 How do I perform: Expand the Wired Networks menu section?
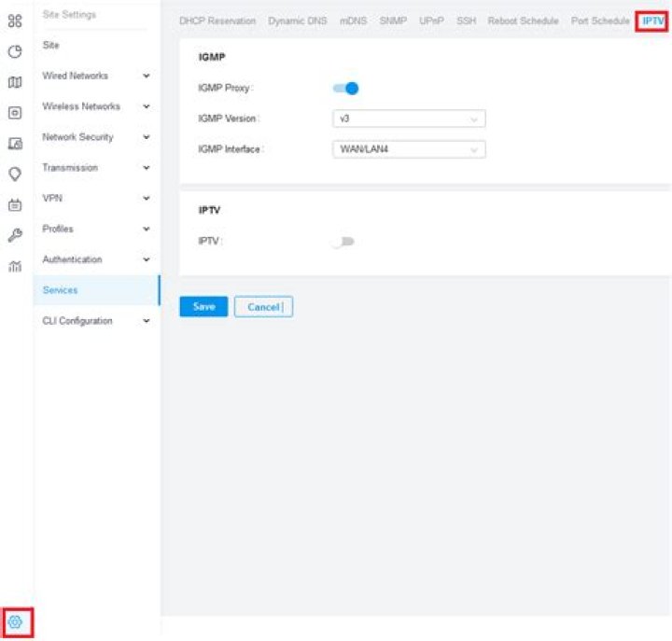pos(146,77)
